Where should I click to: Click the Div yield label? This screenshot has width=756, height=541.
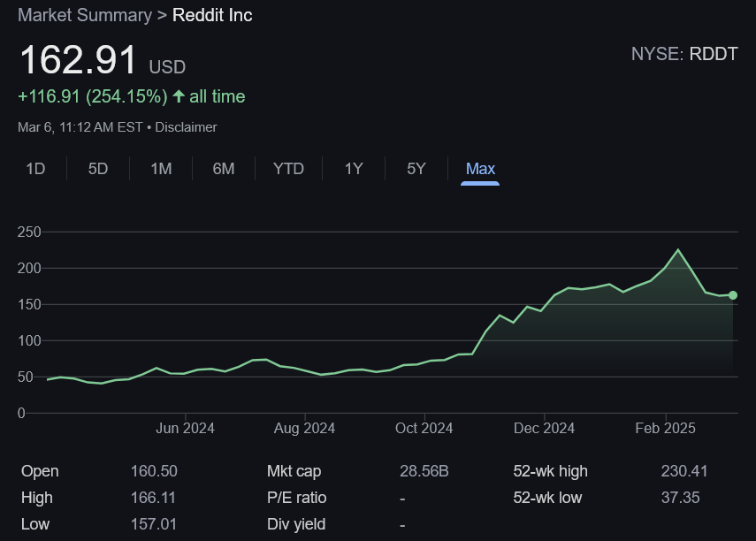296,524
